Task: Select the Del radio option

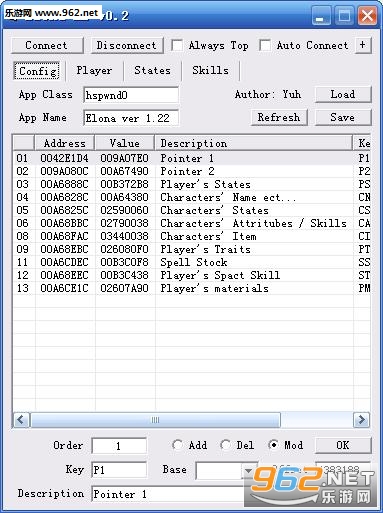Action: [x=226, y=445]
